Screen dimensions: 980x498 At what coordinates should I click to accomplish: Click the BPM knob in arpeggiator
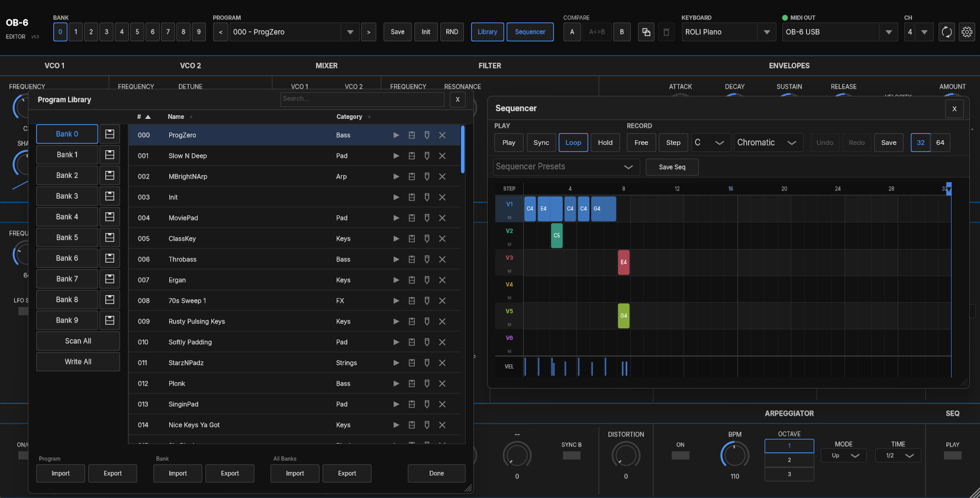[735, 455]
